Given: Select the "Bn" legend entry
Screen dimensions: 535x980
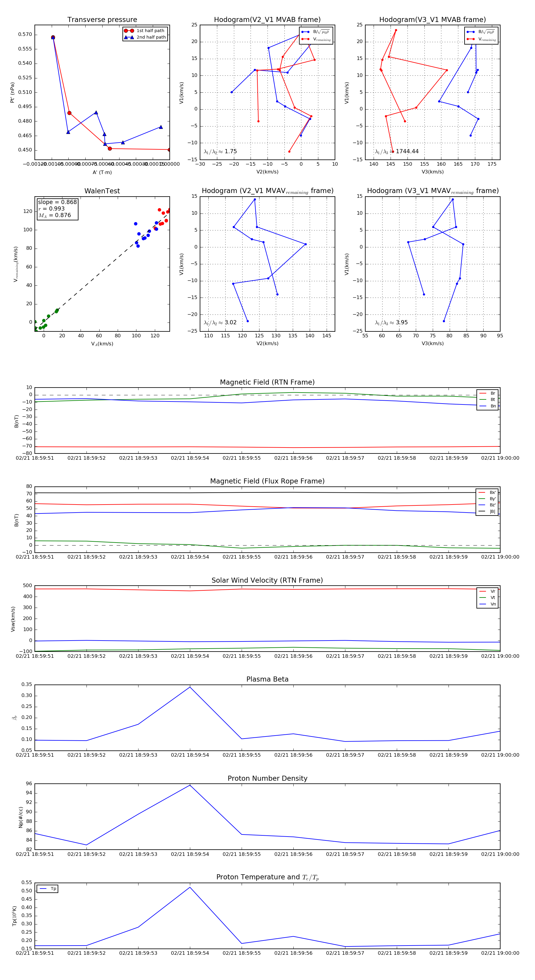Looking at the screenshot, I should tap(487, 406).
